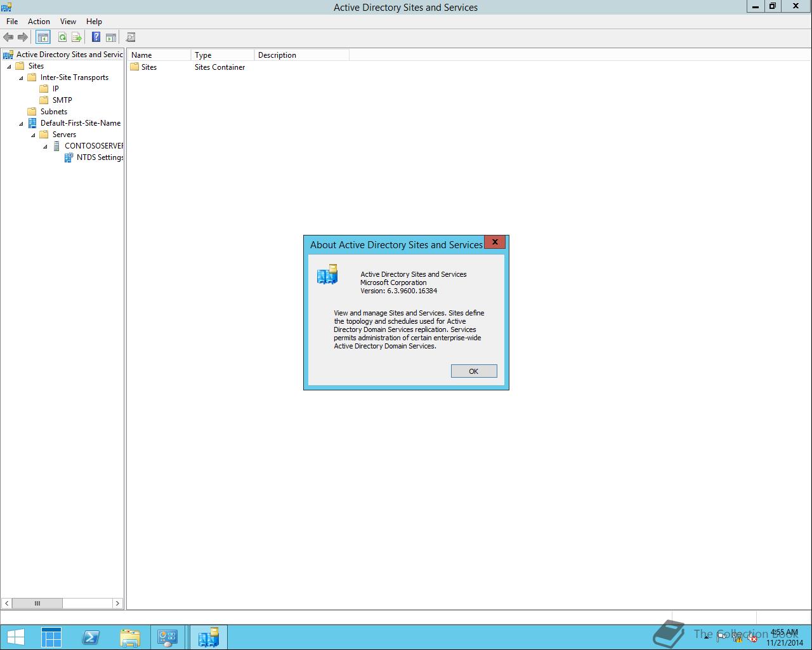
Task: Click the Active Directory icon in the About dialog
Action: [x=327, y=274]
